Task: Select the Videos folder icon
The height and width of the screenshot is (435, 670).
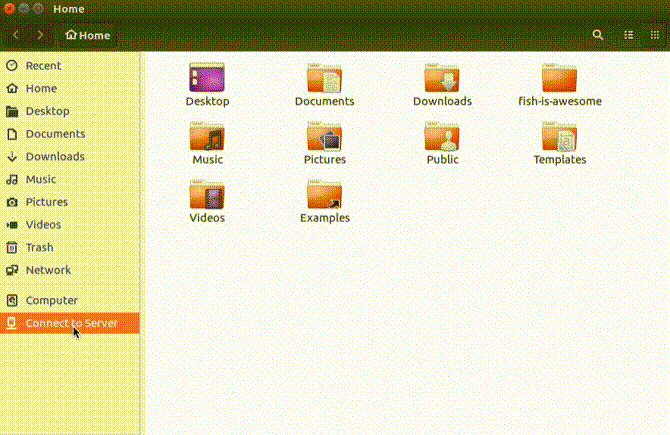Action: pyautogui.click(x=207, y=194)
